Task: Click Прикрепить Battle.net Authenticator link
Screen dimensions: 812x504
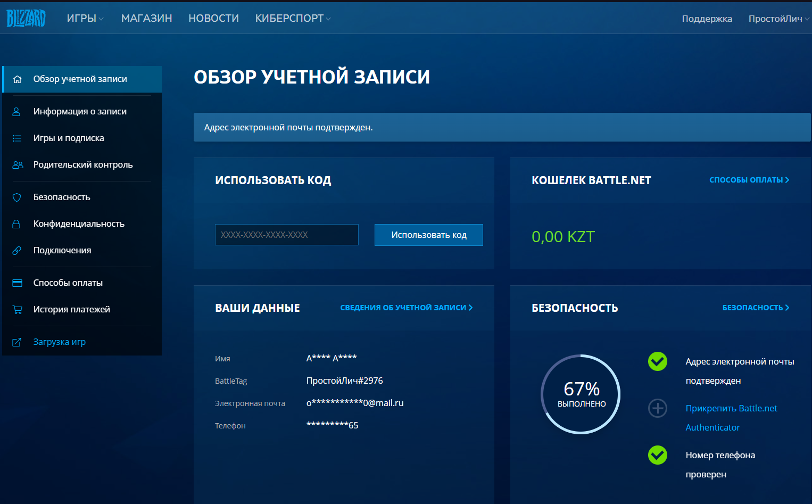Action: [x=731, y=418]
